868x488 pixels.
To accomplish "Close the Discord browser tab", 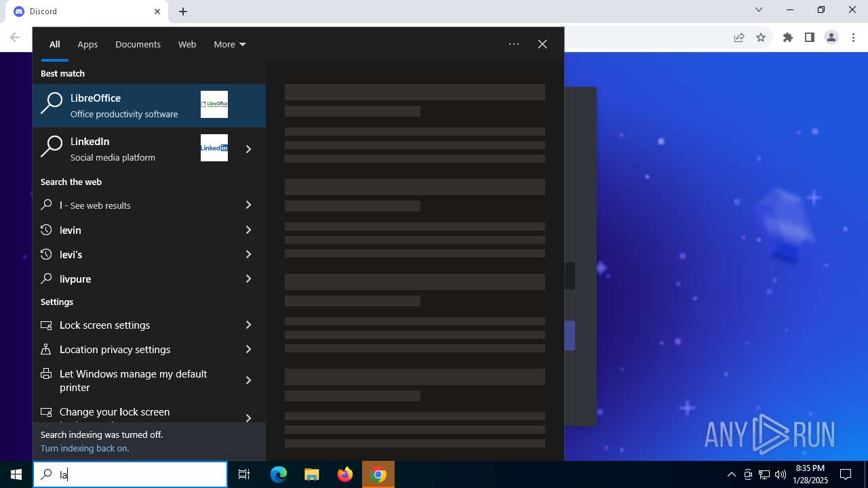I will 157,12.
